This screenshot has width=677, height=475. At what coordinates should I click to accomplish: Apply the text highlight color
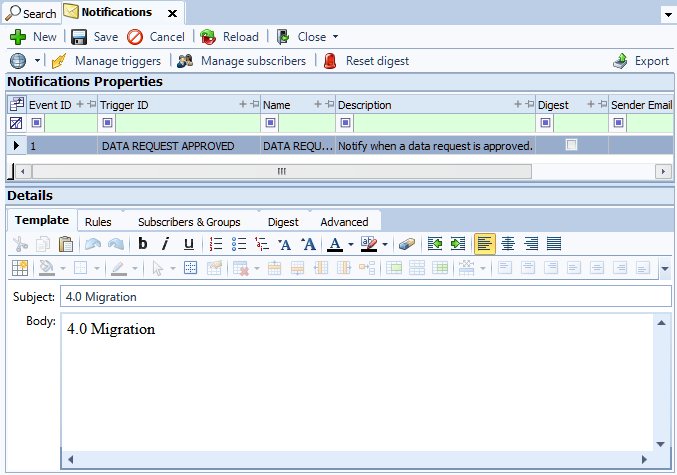click(369, 244)
